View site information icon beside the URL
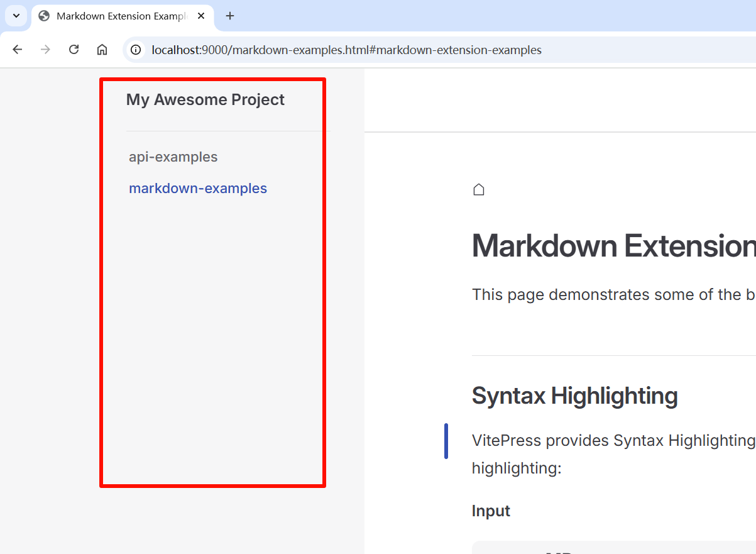 point(136,50)
